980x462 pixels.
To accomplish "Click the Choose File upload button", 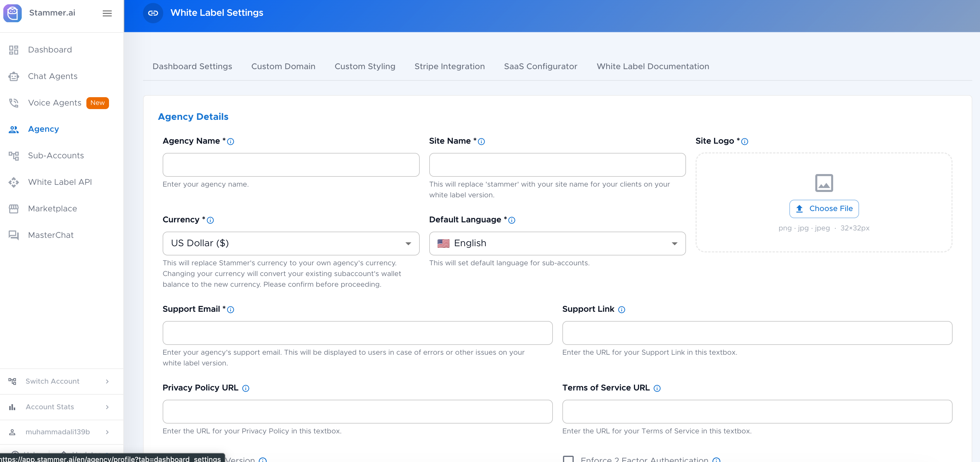I will (x=824, y=209).
